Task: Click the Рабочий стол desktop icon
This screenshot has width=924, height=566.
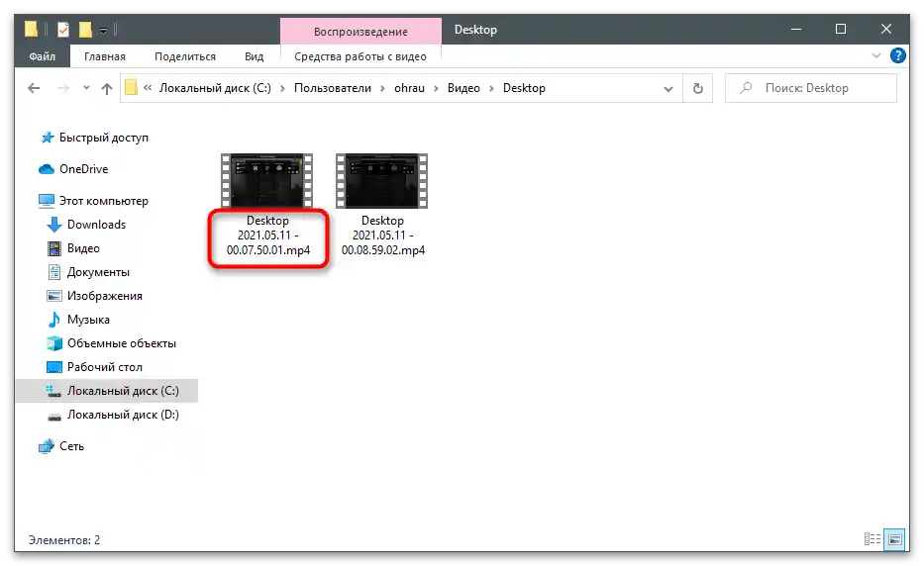Action: 54,367
